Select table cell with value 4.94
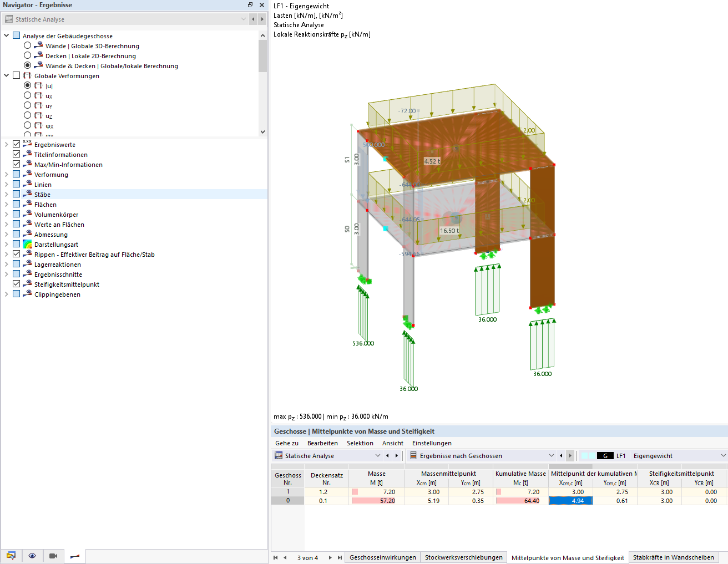Screen dimensions: 728x564 pos(570,500)
